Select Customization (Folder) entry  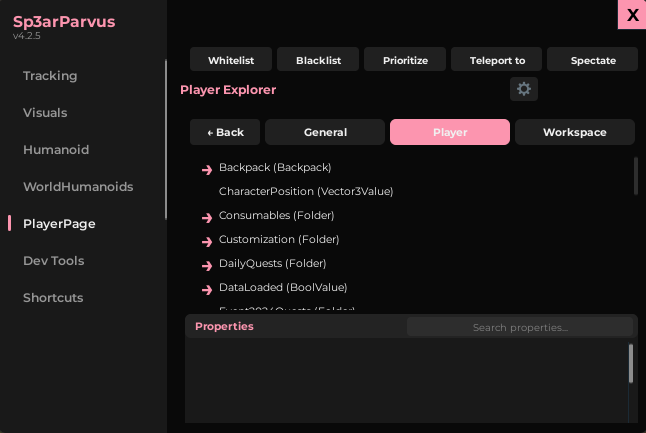point(279,239)
